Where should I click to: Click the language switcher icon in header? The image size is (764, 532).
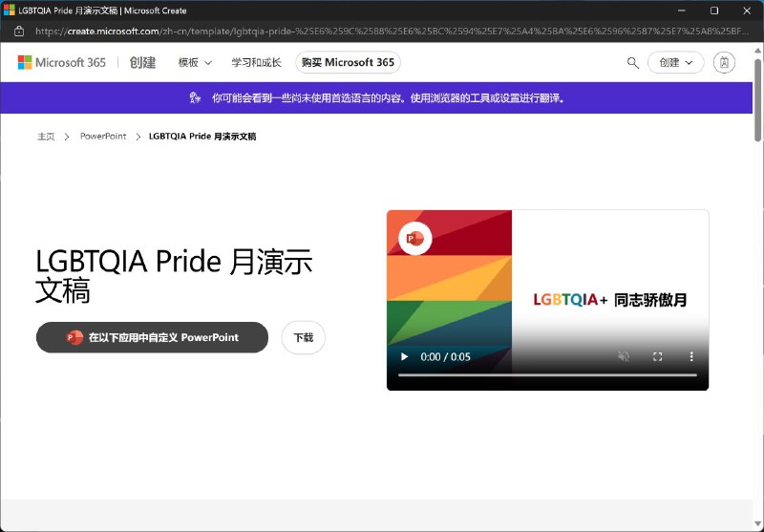click(x=724, y=63)
